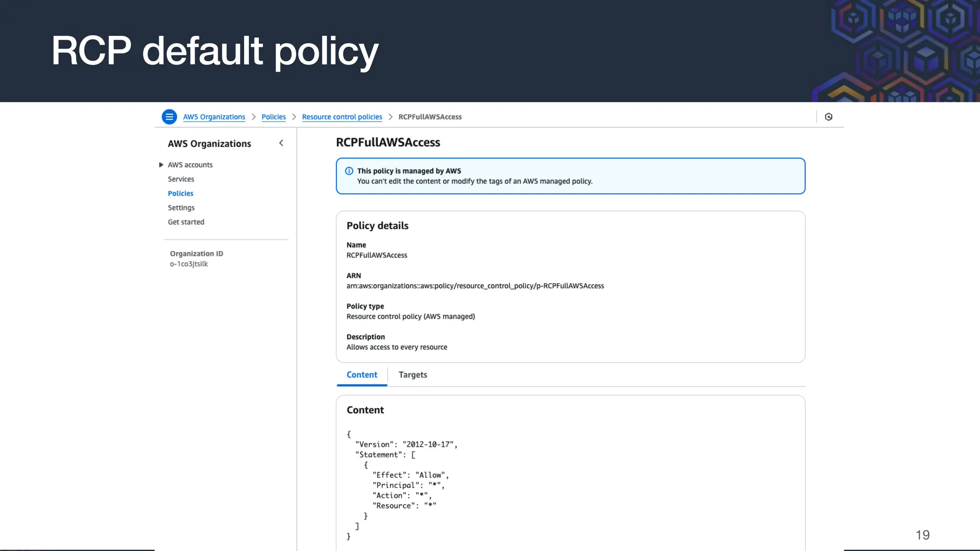
Task: Open Settings in the sidebar
Action: 181,208
